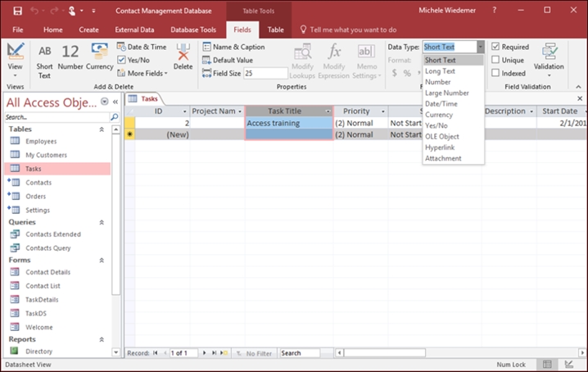Open Contacts Extended query
This screenshot has width=588, height=372.
tap(53, 234)
